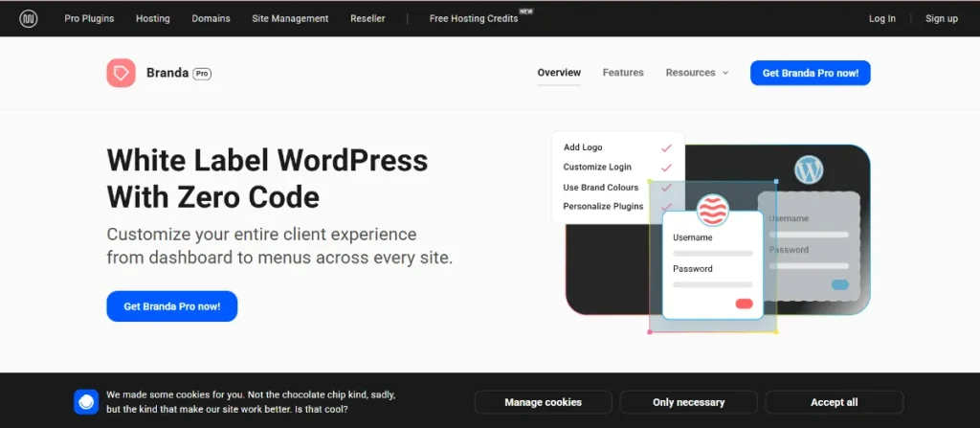Viewport: 980px width, 428px height.
Task: Select the Overview tab
Action: tap(559, 73)
